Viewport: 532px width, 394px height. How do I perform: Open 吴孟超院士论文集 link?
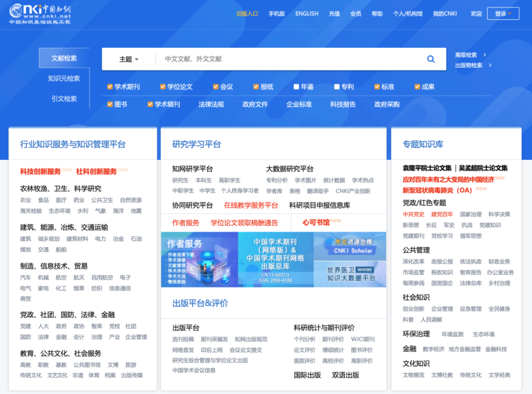pyautogui.click(x=483, y=168)
